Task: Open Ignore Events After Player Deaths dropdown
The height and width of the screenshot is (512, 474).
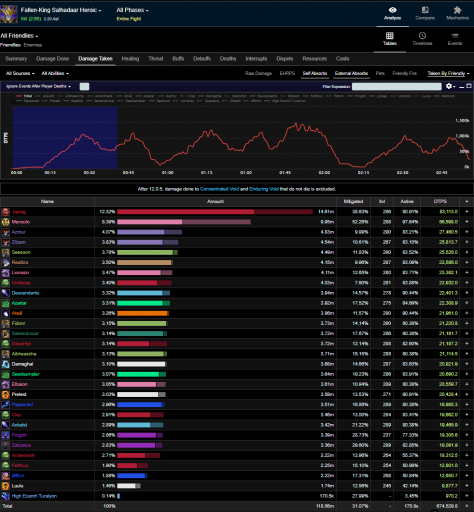Action: click(x=38, y=86)
